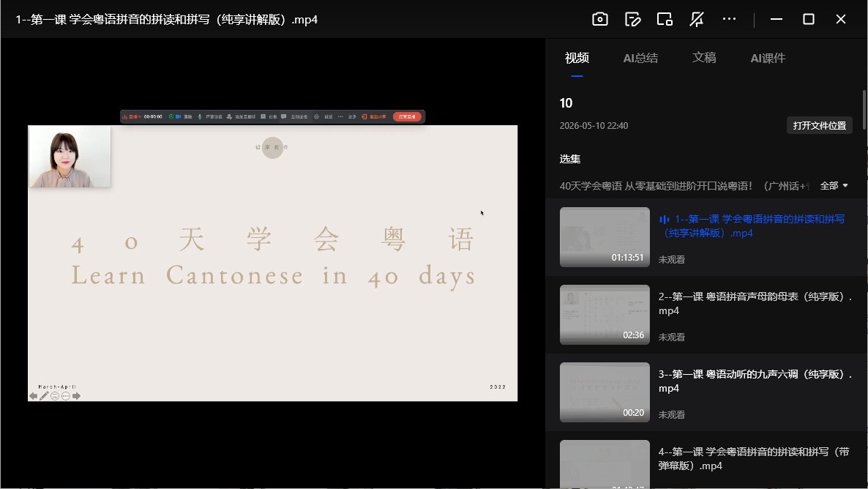Image resolution: width=868 pixels, height=489 pixels.
Task: Open the AI课件 tab
Action: [768, 58]
